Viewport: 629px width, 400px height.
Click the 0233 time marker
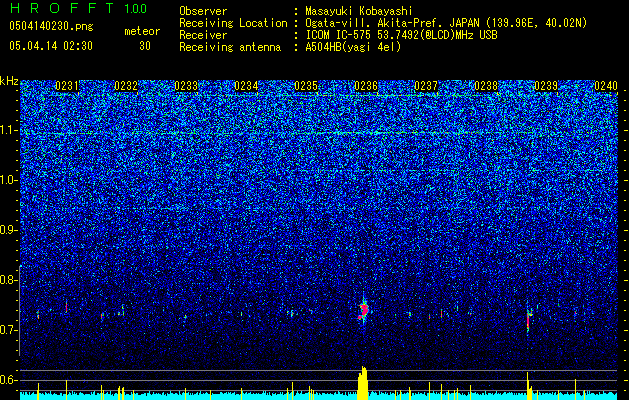186,86
